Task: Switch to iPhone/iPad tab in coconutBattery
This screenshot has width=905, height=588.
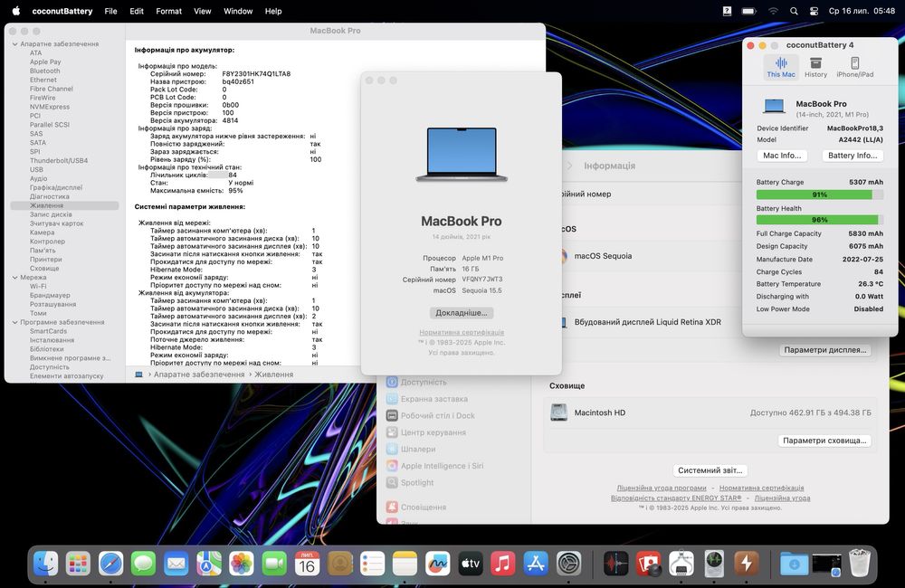Action: tap(855, 67)
